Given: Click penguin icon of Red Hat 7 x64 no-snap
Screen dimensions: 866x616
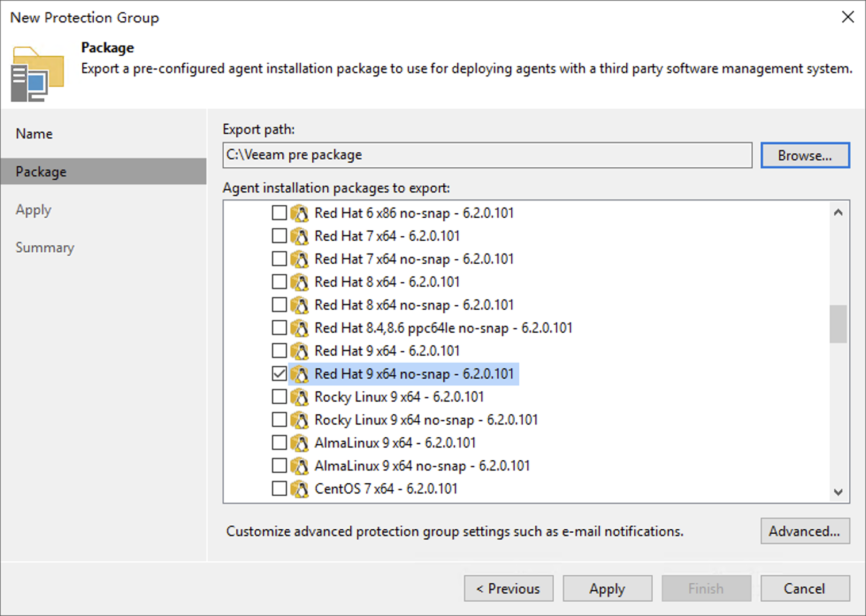Looking at the screenshot, I should click(x=300, y=259).
